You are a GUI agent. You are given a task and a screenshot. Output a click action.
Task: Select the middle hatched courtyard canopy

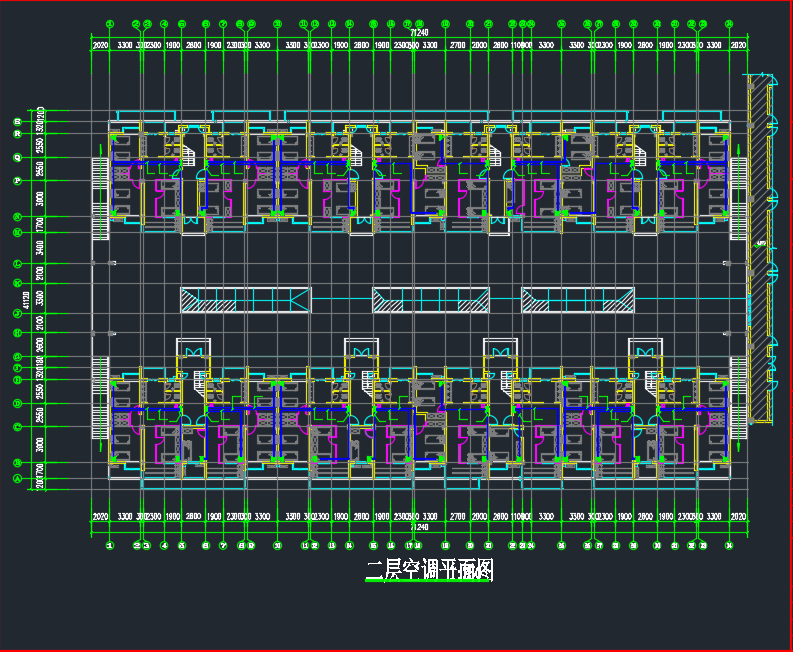pyautogui.click(x=431, y=299)
